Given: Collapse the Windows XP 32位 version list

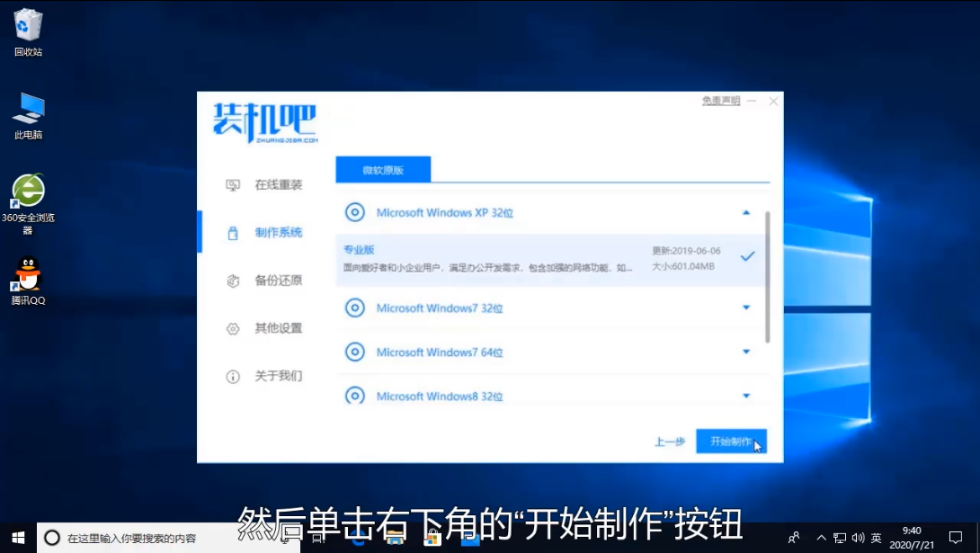Looking at the screenshot, I should 745,212.
